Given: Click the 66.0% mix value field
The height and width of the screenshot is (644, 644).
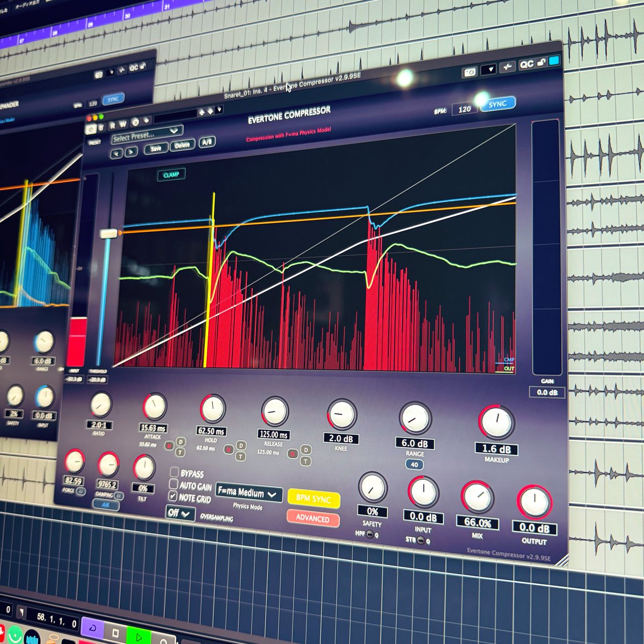Looking at the screenshot, I should click(x=478, y=523).
